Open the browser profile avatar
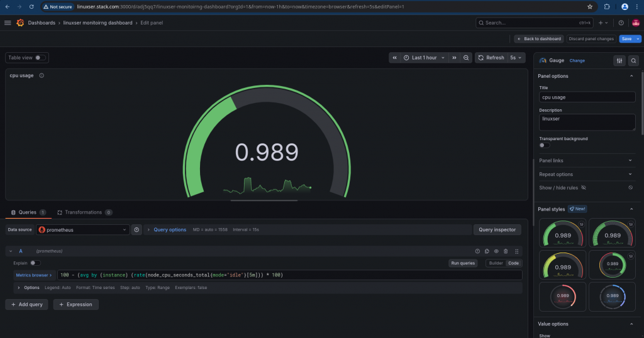The height and width of the screenshot is (338, 644). [625, 6]
